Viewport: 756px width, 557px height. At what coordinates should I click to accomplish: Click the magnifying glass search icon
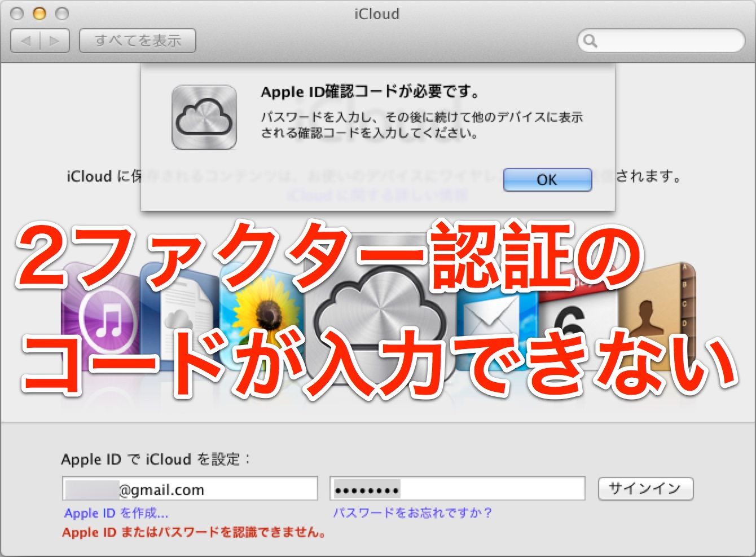click(590, 41)
